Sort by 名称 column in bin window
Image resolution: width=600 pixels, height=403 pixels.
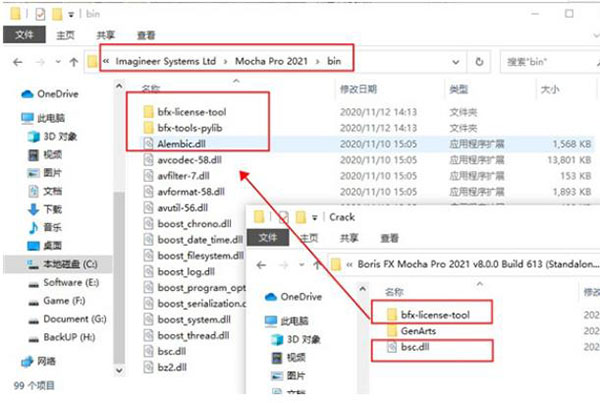pyautogui.click(x=151, y=89)
